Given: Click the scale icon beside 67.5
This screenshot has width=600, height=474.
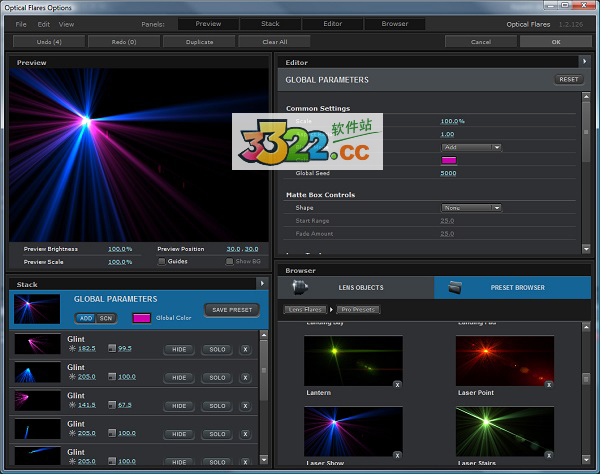Looking at the screenshot, I should click(x=112, y=405).
